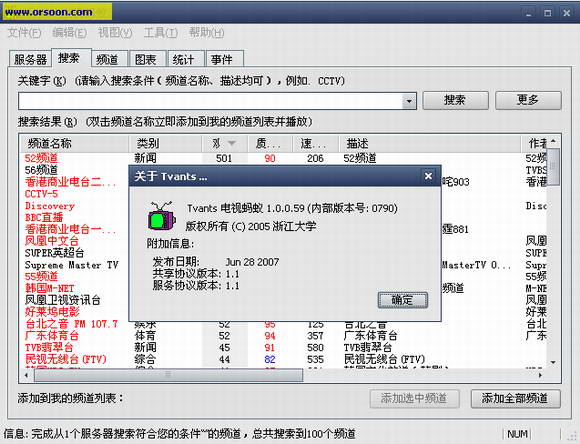Sort by 描述 column header
The width and height of the screenshot is (580, 444).
(x=429, y=143)
